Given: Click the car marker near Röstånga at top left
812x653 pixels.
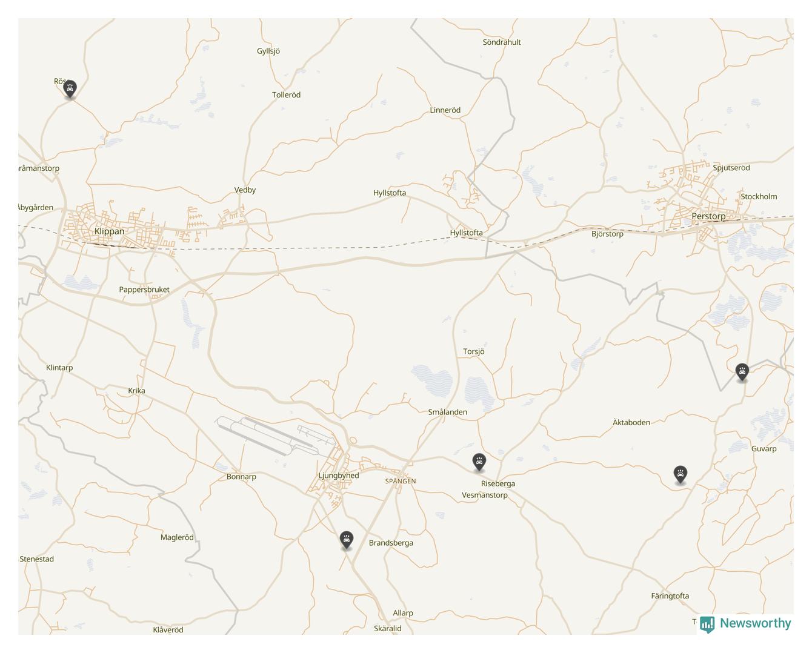Looking at the screenshot, I should click(70, 89).
